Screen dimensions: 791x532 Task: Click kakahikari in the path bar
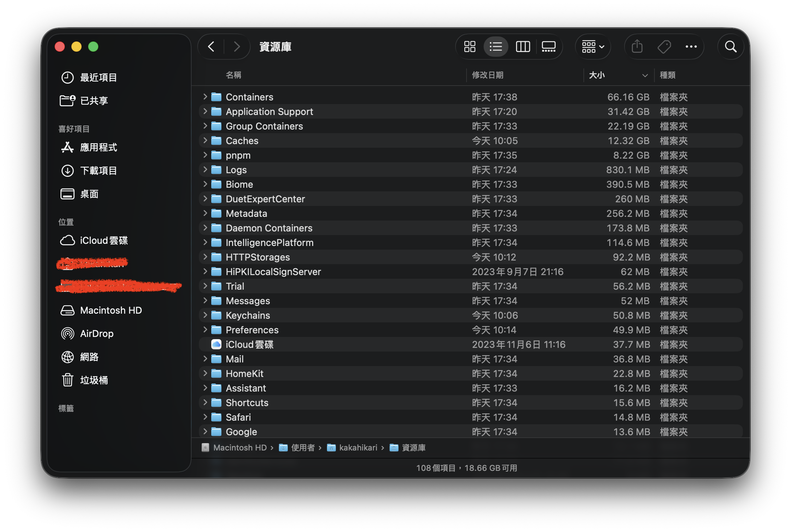(x=358, y=448)
